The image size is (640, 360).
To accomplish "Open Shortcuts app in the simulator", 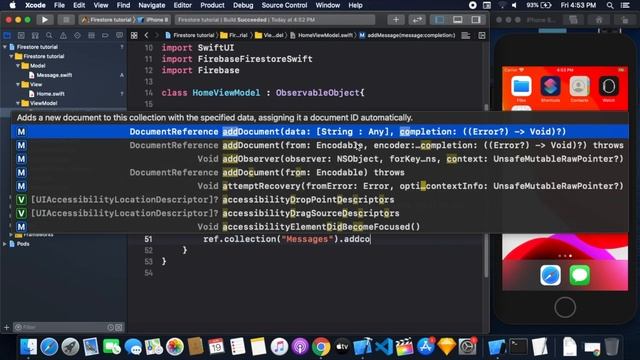I will click(550, 86).
